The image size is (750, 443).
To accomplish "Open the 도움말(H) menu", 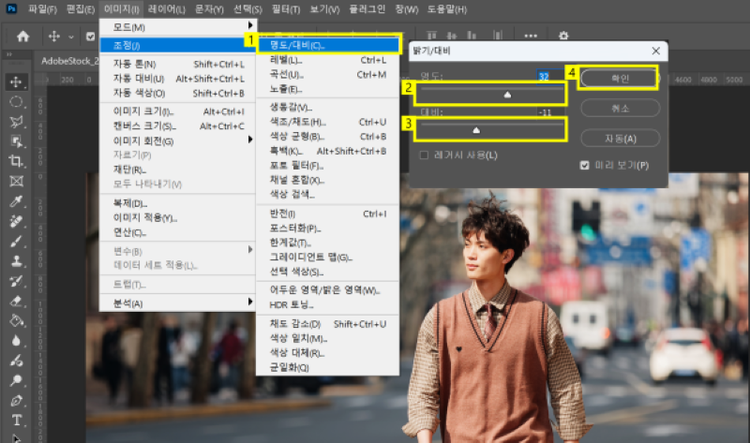I will click(447, 9).
